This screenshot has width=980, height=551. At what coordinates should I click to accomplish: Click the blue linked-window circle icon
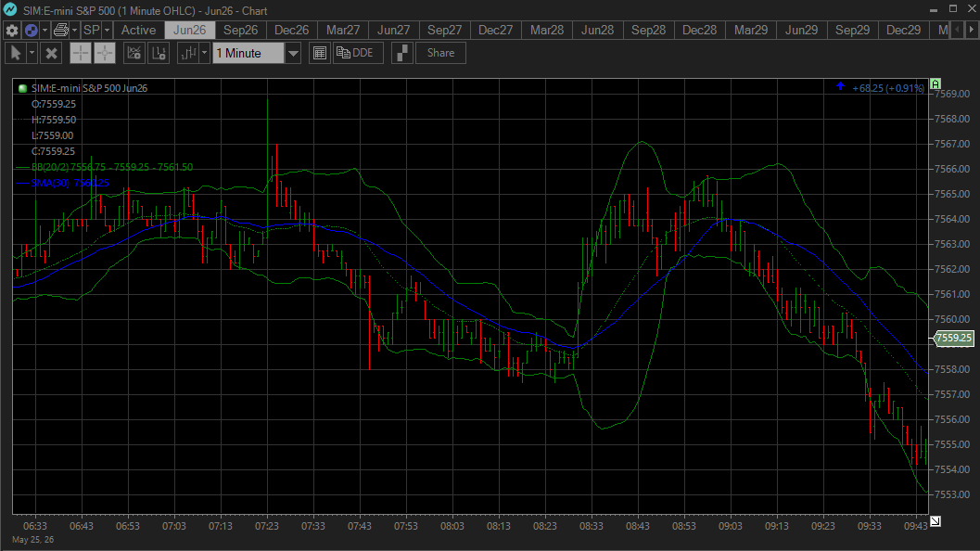(x=31, y=30)
